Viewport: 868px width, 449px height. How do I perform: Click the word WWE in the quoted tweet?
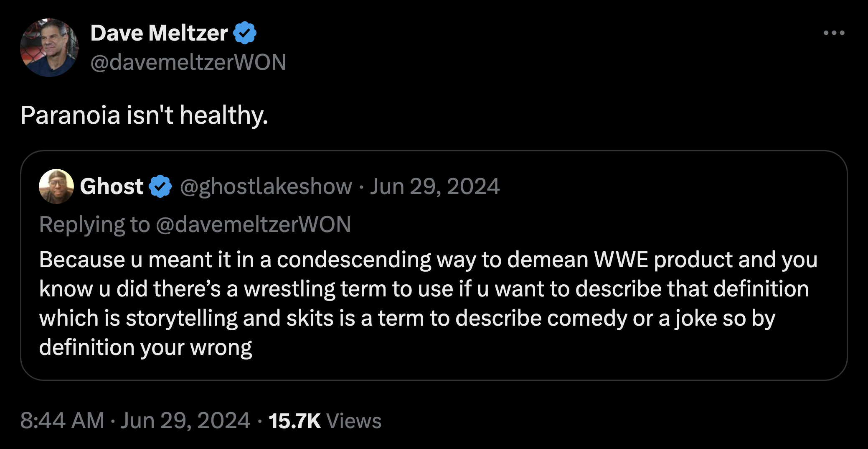621,260
